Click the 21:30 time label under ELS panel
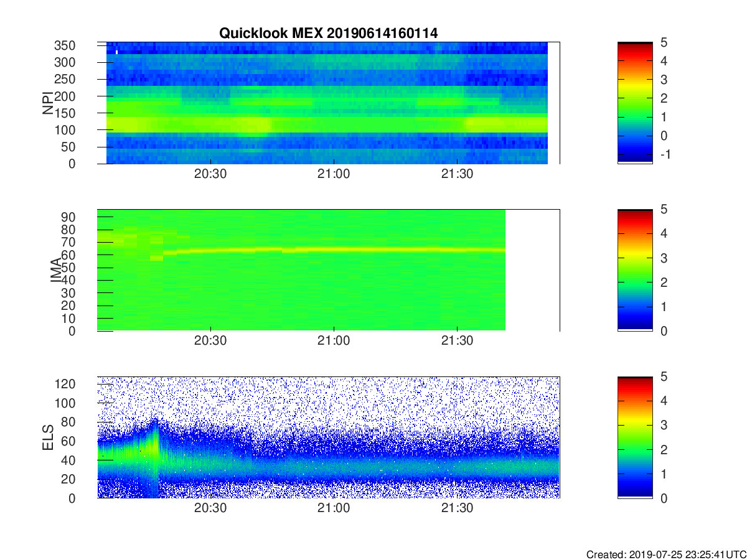Screen dimensions: 747x560 458,508
